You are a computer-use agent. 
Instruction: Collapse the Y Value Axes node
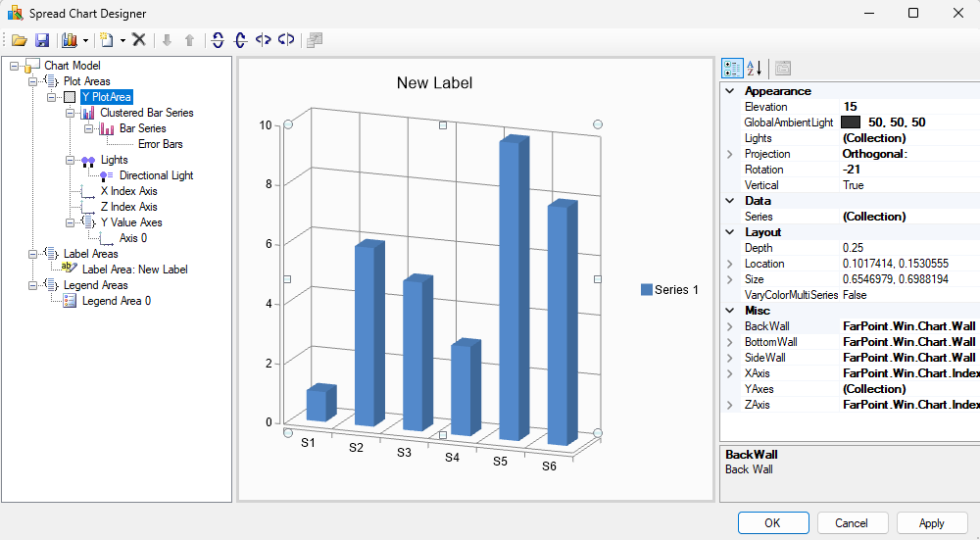tap(70, 222)
